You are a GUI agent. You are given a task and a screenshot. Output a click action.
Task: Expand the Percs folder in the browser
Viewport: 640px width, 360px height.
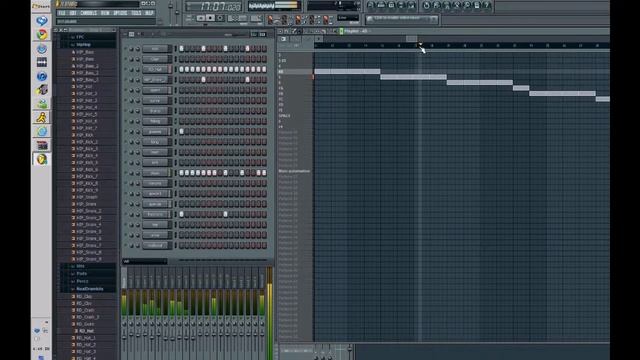click(82, 281)
